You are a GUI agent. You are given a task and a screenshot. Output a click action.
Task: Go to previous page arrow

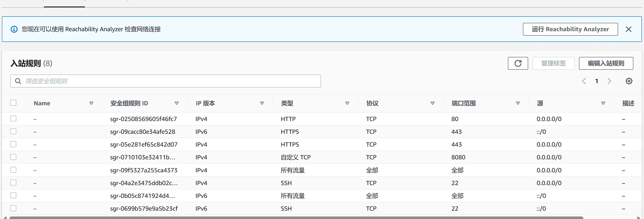(584, 81)
